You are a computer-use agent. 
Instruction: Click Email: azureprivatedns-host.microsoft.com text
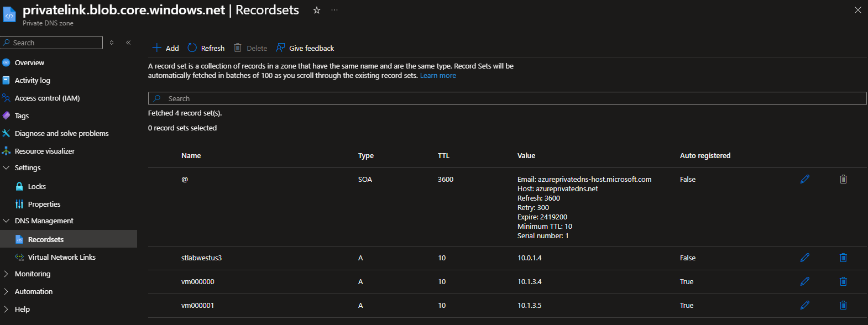pyautogui.click(x=584, y=179)
